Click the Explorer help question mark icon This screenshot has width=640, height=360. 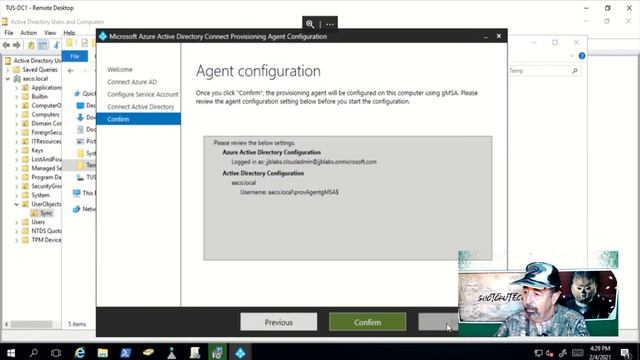pyautogui.click(x=582, y=56)
